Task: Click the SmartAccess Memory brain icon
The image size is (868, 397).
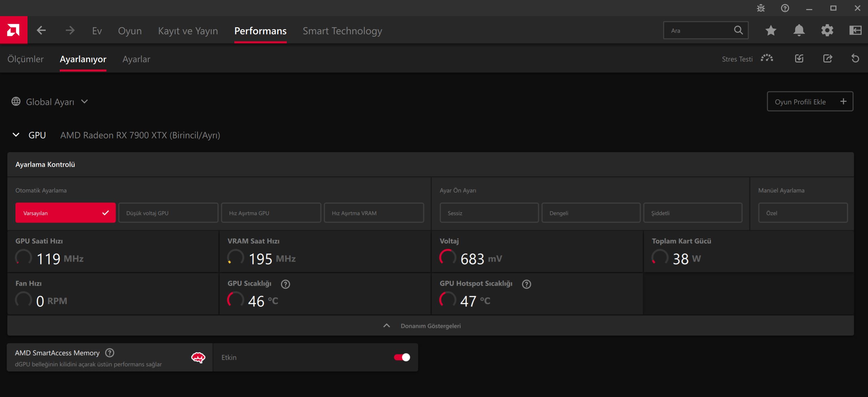Action: pos(198,358)
